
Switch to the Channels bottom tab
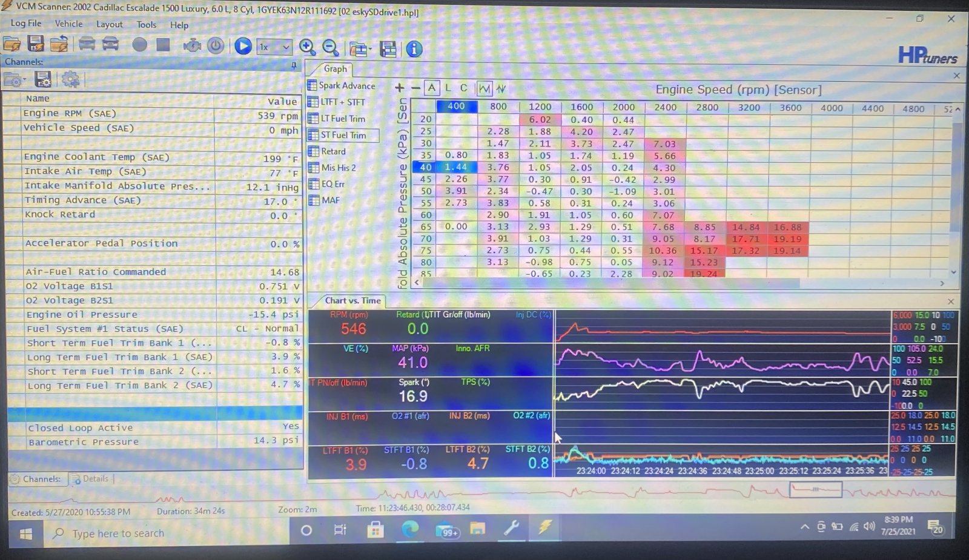36,479
